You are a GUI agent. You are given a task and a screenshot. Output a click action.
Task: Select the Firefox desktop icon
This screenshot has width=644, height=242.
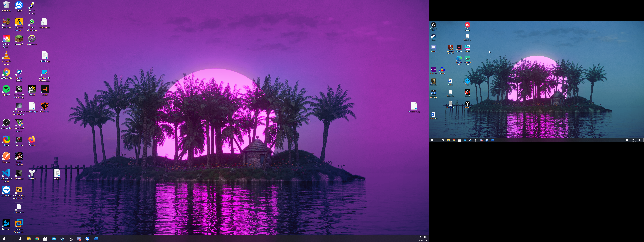pyautogui.click(x=32, y=139)
